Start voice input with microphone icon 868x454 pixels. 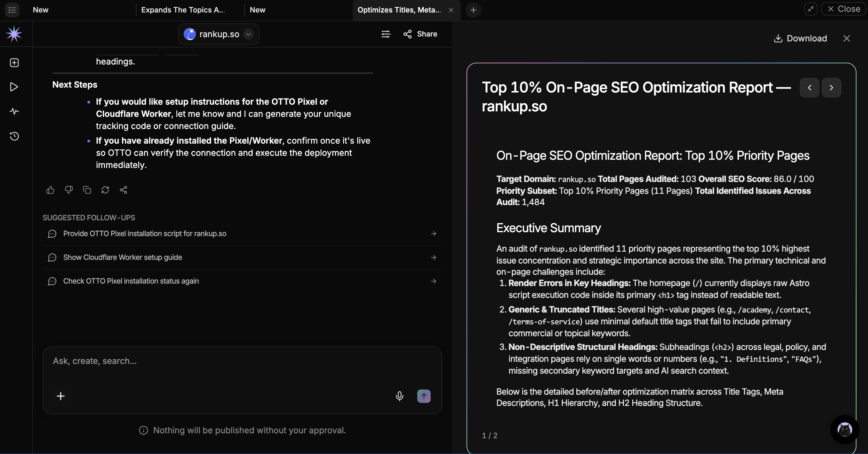pyautogui.click(x=400, y=396)
